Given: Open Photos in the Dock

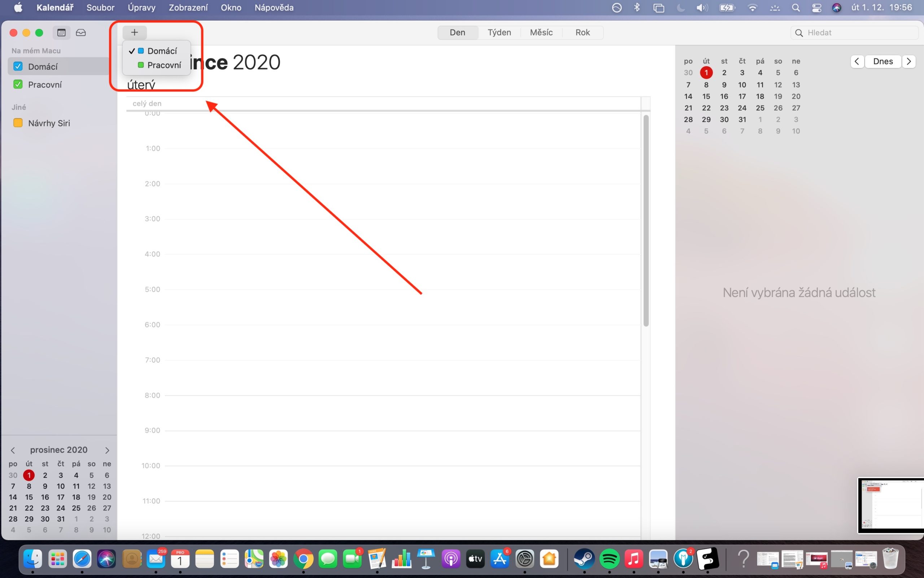Looking at the screenshot, I should 278,559.
